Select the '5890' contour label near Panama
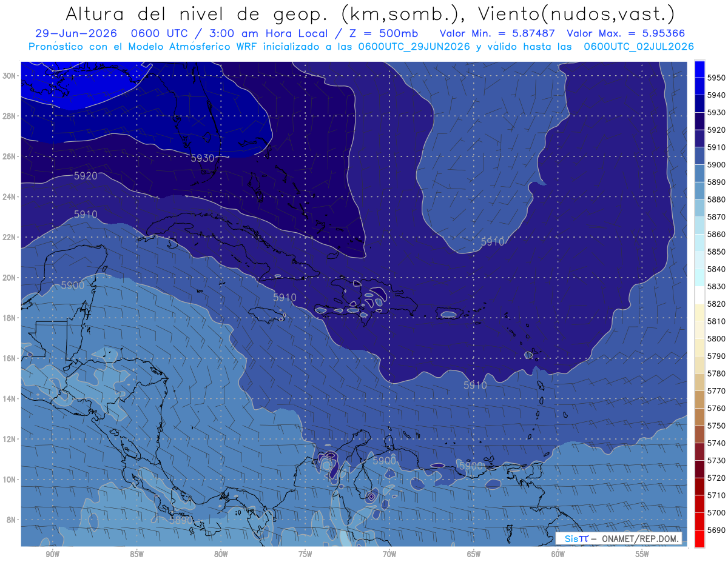The height and width of the screenshot is (562, 728). click(x=181, y=520)
